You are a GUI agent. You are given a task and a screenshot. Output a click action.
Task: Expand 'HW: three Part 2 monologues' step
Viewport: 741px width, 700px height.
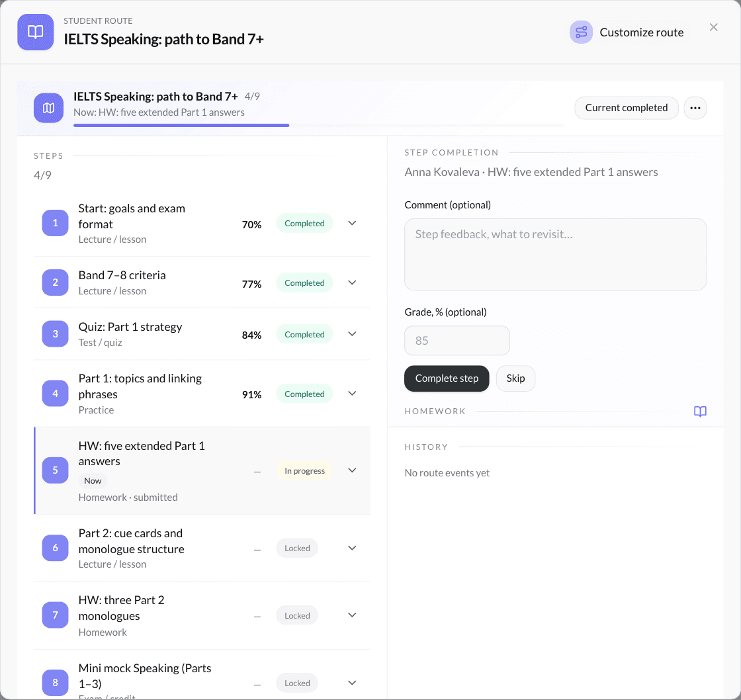click(x=352, y=615)
